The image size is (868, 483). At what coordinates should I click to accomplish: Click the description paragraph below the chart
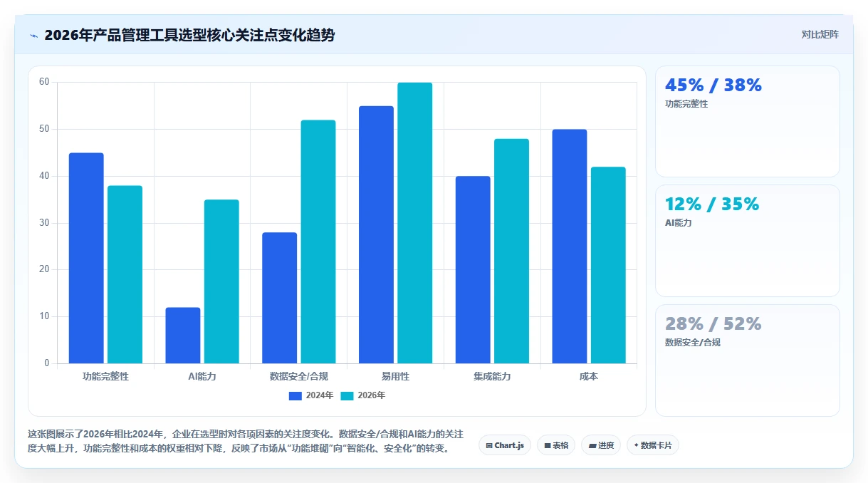pos(246,441)
